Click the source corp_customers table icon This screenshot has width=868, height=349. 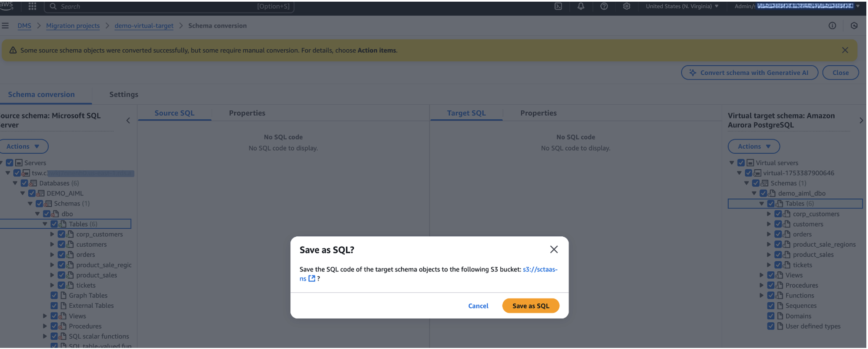point(70,234)
